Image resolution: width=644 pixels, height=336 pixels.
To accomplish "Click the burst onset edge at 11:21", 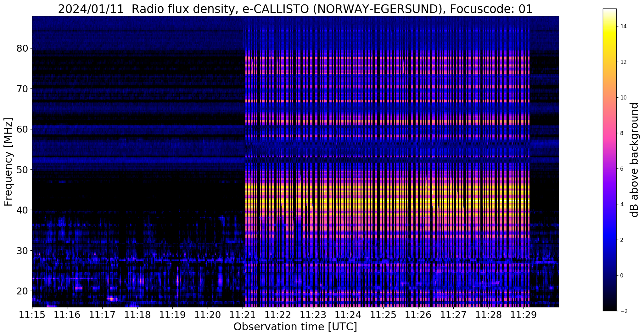I will [x=244, y=162].
